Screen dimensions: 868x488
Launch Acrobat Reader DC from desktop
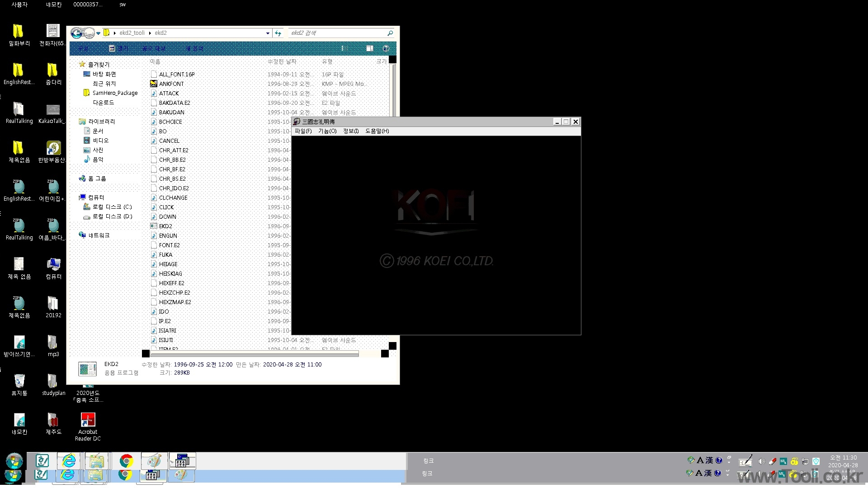tap(88, 427)
